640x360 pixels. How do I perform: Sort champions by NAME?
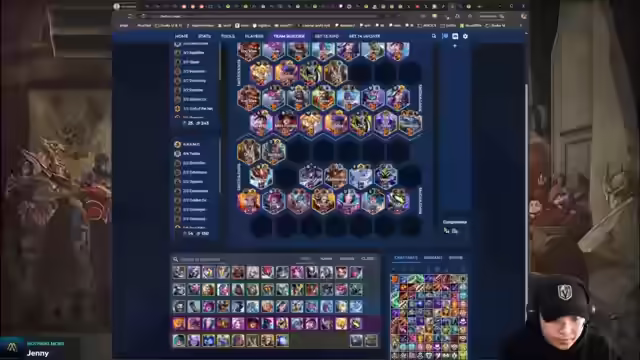pos(326,259)
